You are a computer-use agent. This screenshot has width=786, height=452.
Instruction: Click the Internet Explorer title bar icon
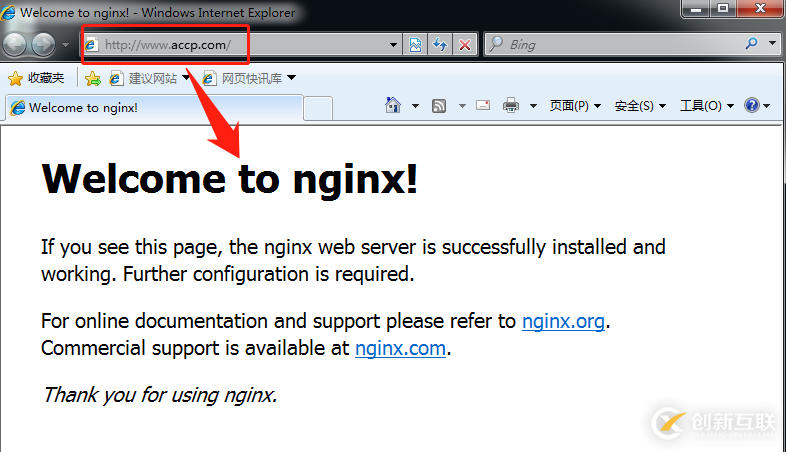click(9, 12)
